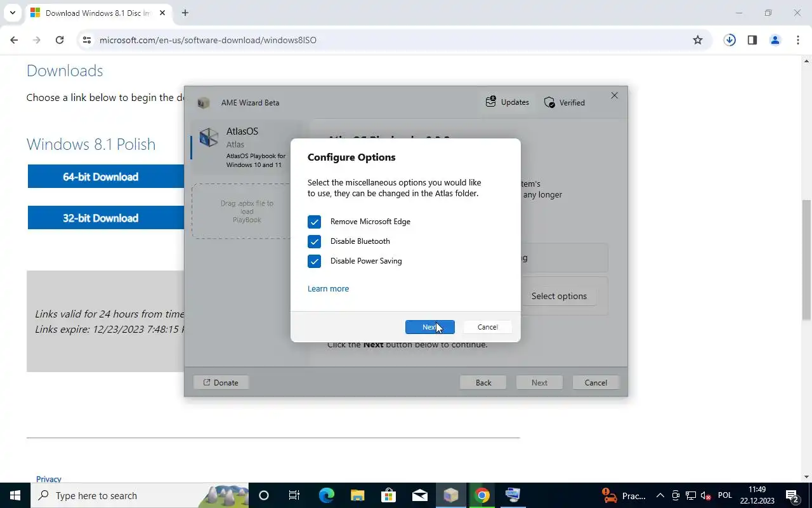Click the POL language indicator
This screenshot has width=812, height=508.
point(724,495)
